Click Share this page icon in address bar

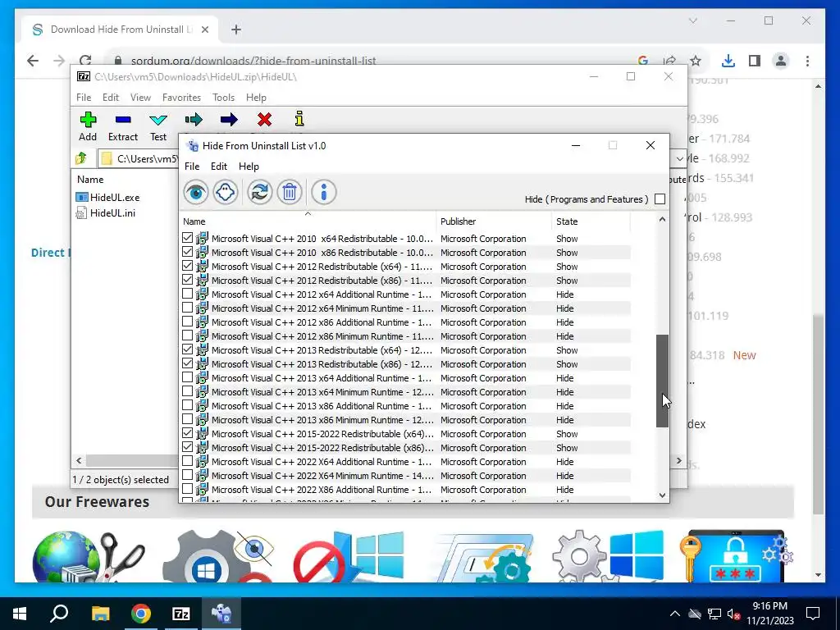click(669, 61)
